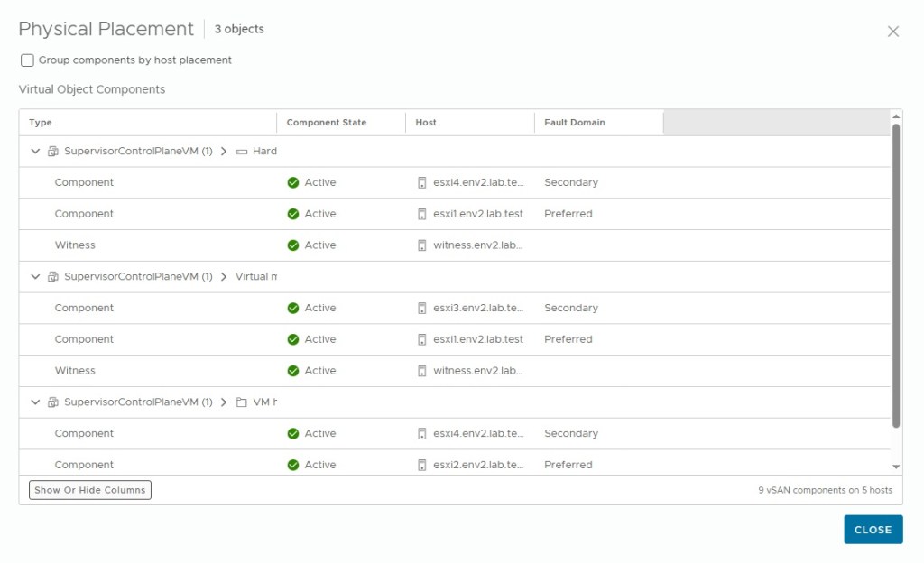The width and height of the screenshot is (924, 564).
Task: Click the scroll down arrow of the table
Action: [896, 467]
